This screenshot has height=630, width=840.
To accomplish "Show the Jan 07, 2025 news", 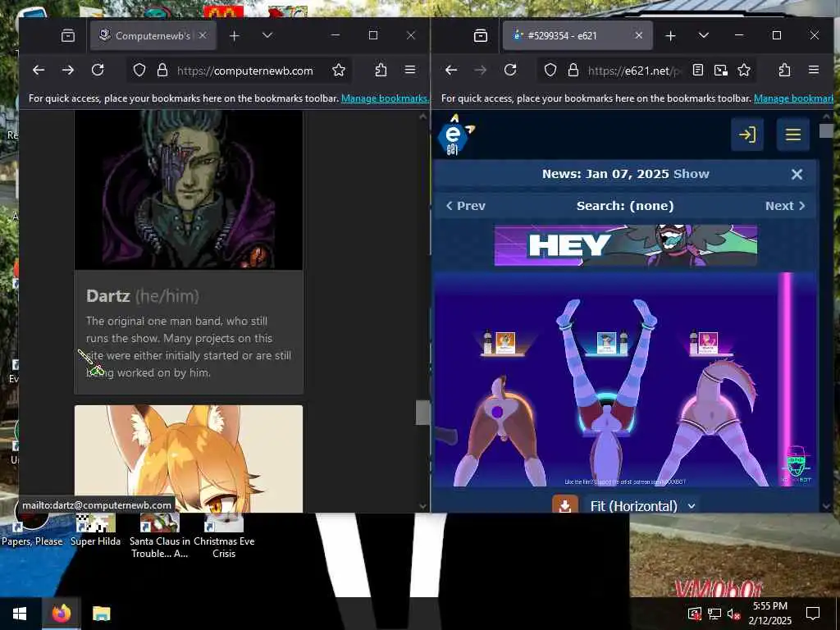I will pos(691,174).
